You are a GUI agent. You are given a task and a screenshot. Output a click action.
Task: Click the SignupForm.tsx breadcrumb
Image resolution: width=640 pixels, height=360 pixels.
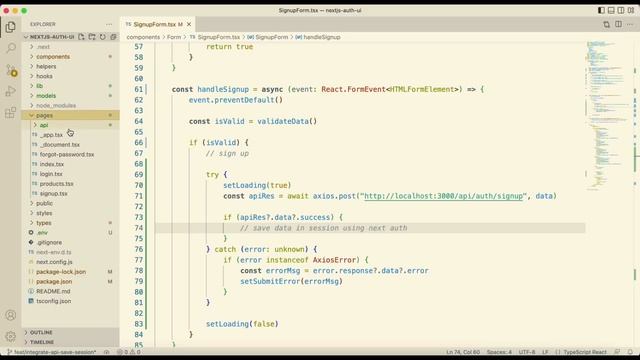tap(215, 37)
